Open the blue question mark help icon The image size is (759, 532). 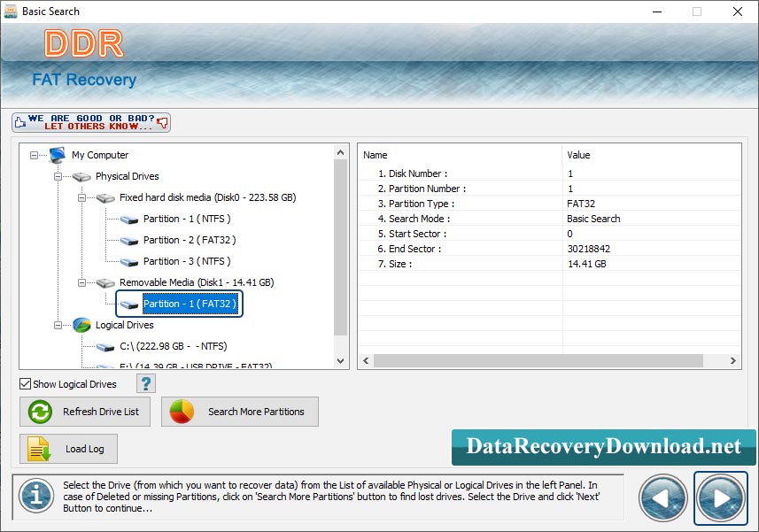(x=146, y=384)
